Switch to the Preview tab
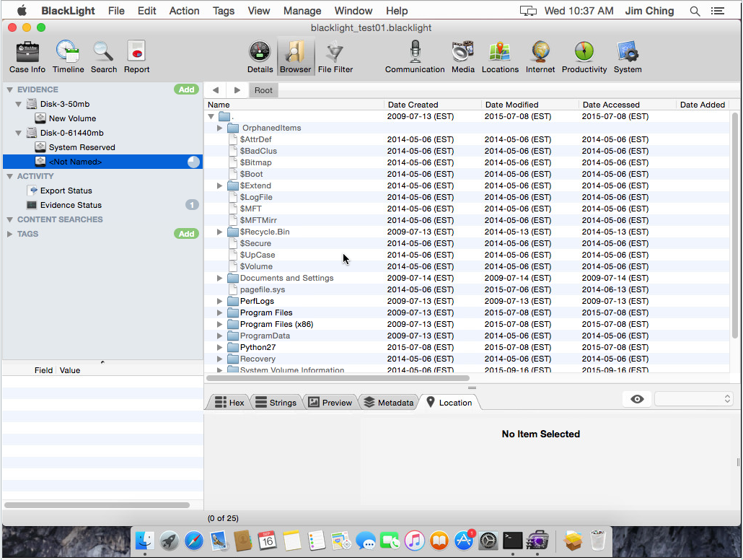 pyautogui.click(x=330, y=403)
